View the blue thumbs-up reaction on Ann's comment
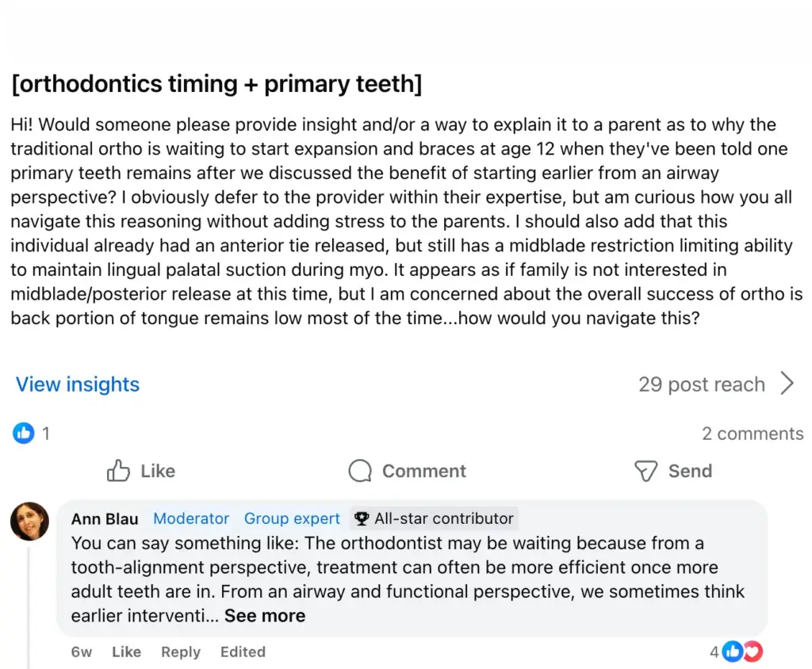 [x=732, y=652]
